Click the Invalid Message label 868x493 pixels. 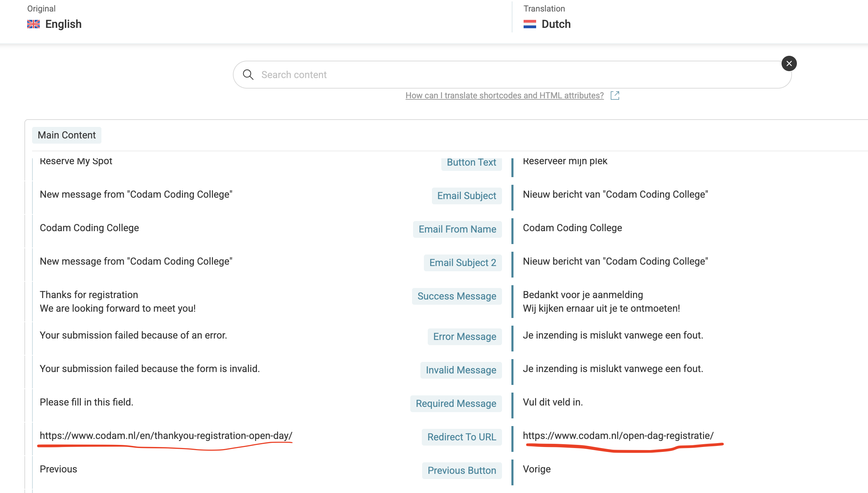click(461, 370)
